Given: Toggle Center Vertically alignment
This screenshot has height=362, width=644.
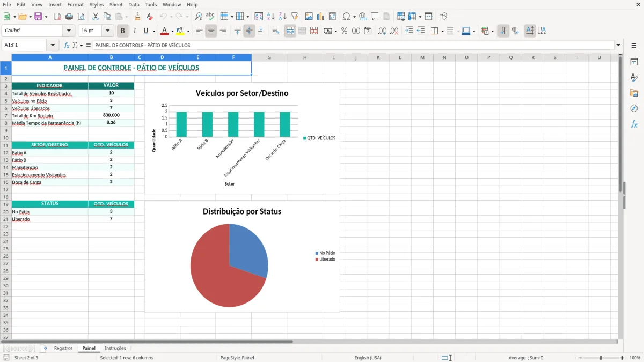Looking at the screenshot, I should tap(249, 31).
